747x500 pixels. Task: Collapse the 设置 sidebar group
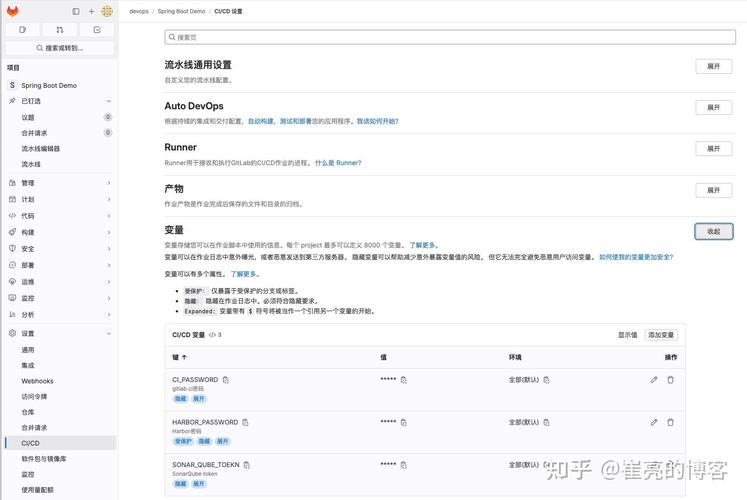point(109,333)
